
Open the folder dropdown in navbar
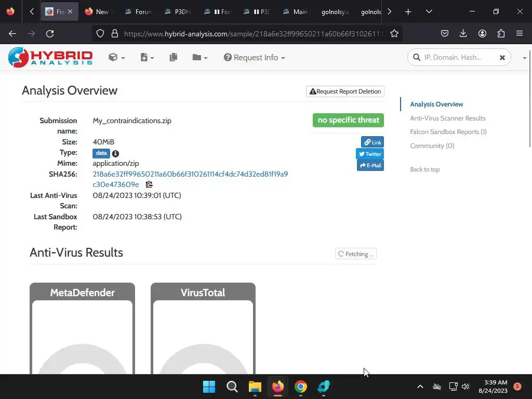(x=199, y=57)
